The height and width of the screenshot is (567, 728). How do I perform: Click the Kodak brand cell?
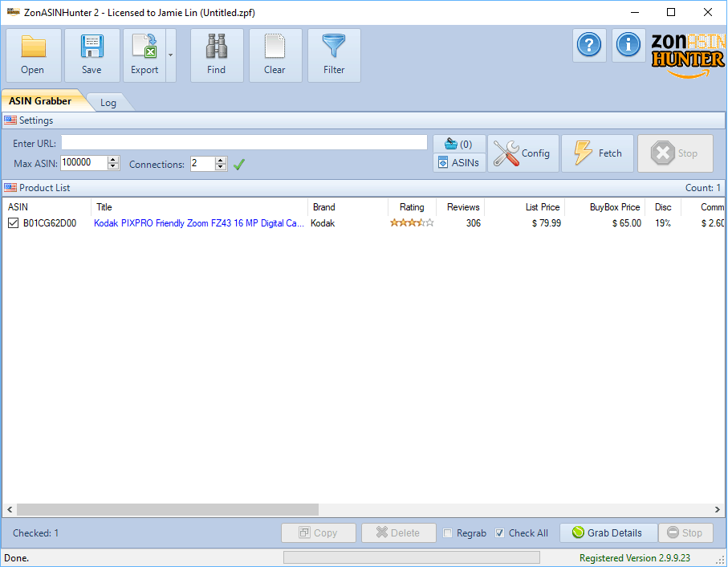pyautogui.click(x=323, y=223)
